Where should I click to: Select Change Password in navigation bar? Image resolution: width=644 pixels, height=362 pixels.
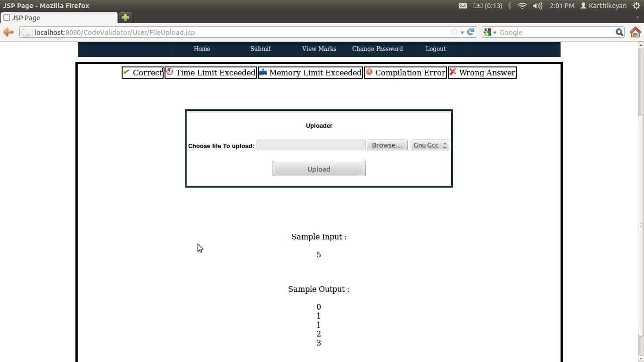point(377,49)
